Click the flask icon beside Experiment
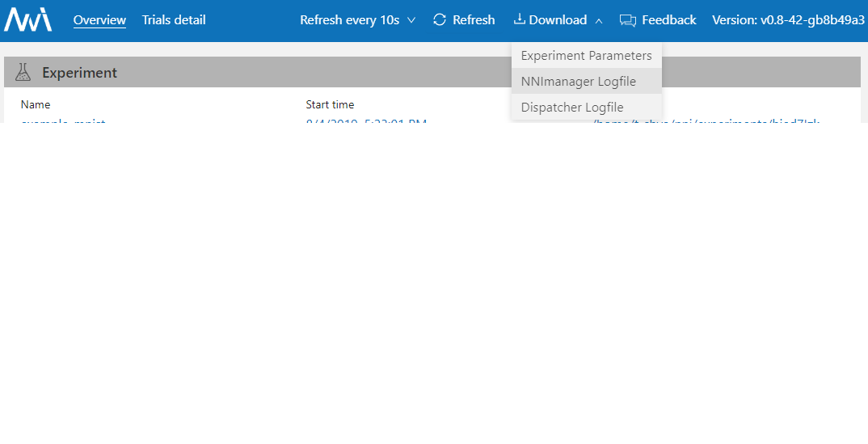Viewport: 868px width, 444px height. 23,73
